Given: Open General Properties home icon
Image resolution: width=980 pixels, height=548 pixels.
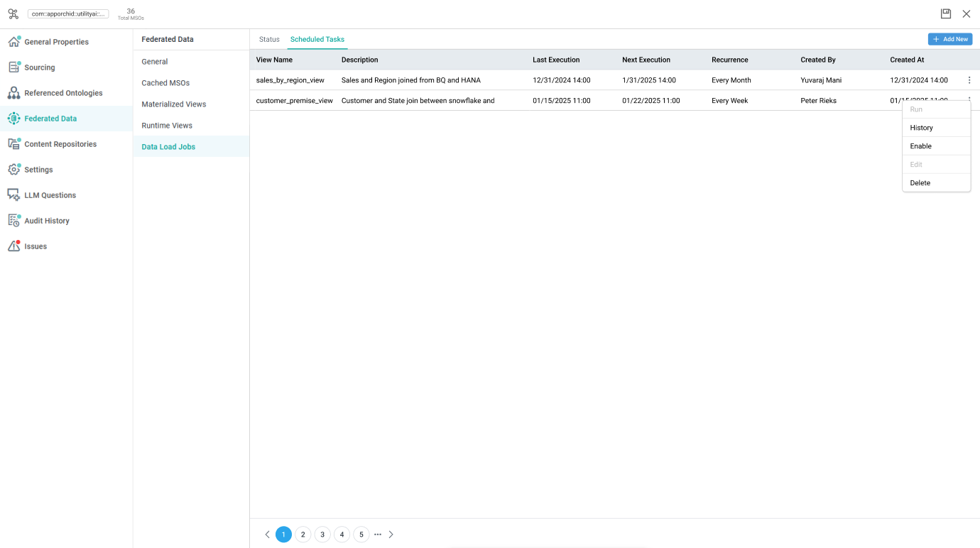Looking at the screenshot, I should click(x=13, y=42).
